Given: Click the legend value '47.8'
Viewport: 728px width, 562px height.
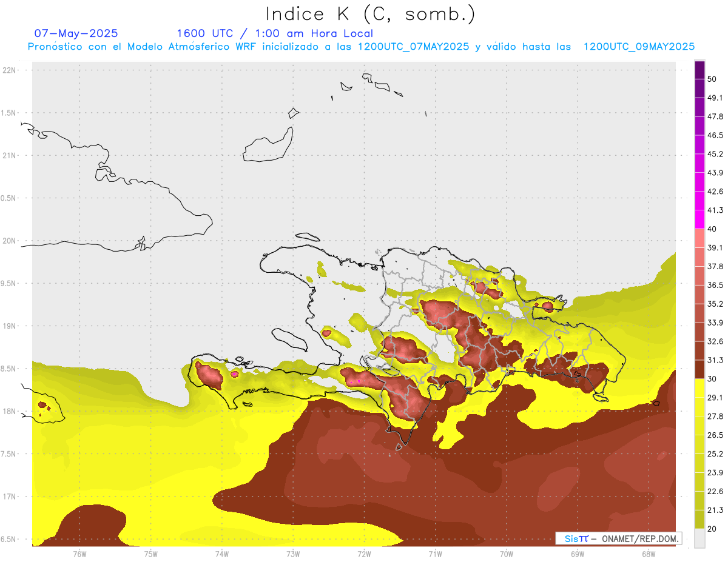Looking at the screenshot, I should click(x=715, y=116).
